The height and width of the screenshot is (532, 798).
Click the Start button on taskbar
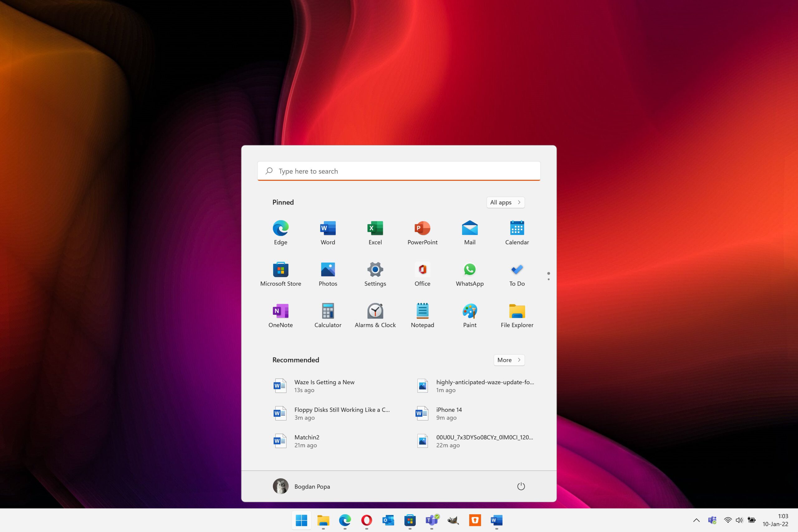pos(301,520)
